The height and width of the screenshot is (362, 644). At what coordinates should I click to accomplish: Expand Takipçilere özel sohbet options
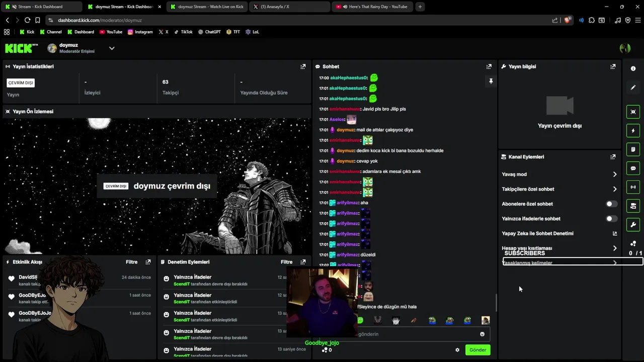pyautogui.click(x=614, y=189)
